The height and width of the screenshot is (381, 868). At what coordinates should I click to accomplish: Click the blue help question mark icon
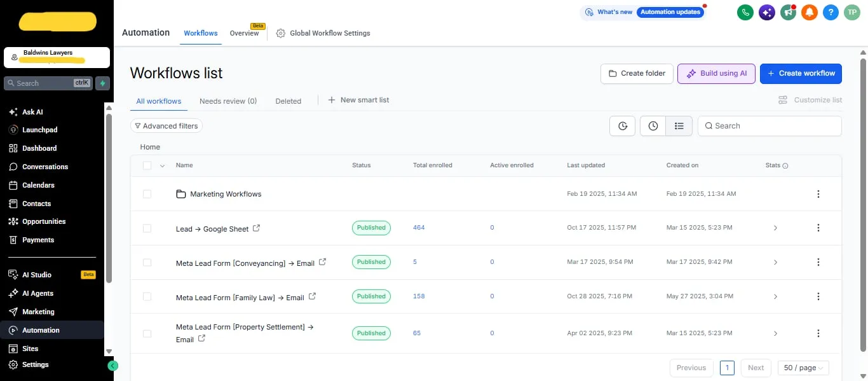coord(831,12)
